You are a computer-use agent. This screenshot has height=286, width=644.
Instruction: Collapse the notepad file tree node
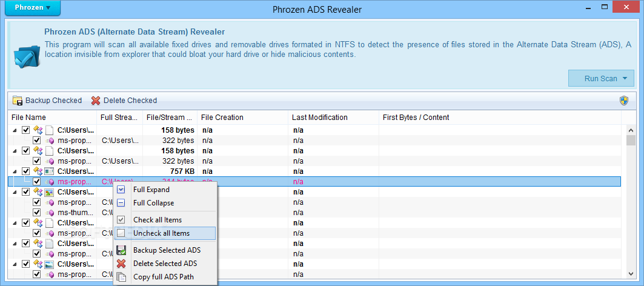pos(15,243)
